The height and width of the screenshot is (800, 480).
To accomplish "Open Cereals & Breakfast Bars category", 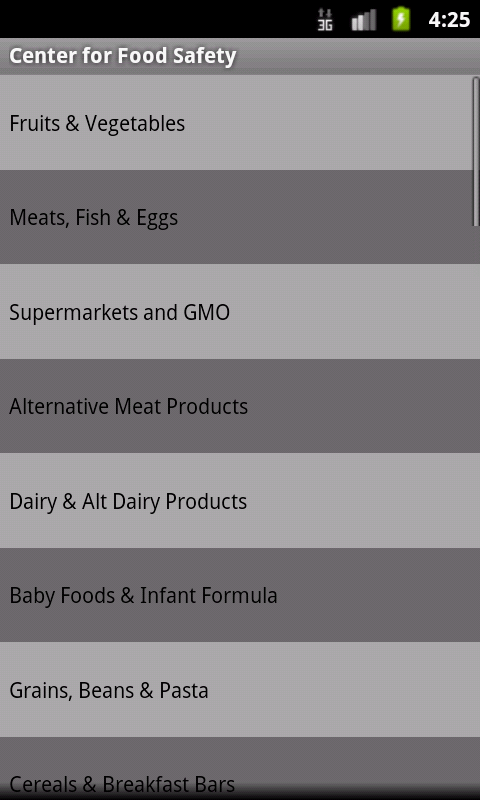I will 240,768.
